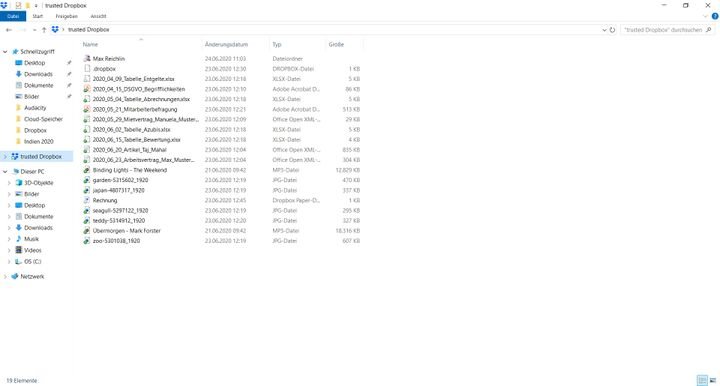Click icon of 2020_05_29_Mietvertrag_Manuela_Muster
720x386 pixels.
coord(87,119)
